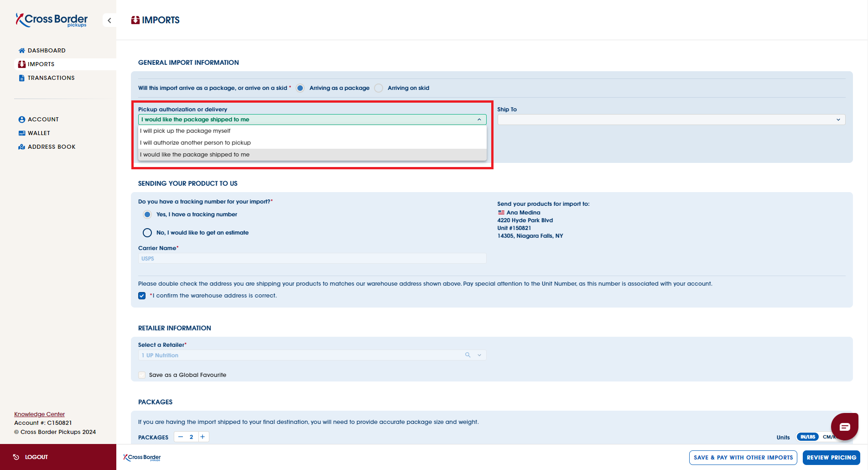Click the Address Book map icon

tap(22, 147)
